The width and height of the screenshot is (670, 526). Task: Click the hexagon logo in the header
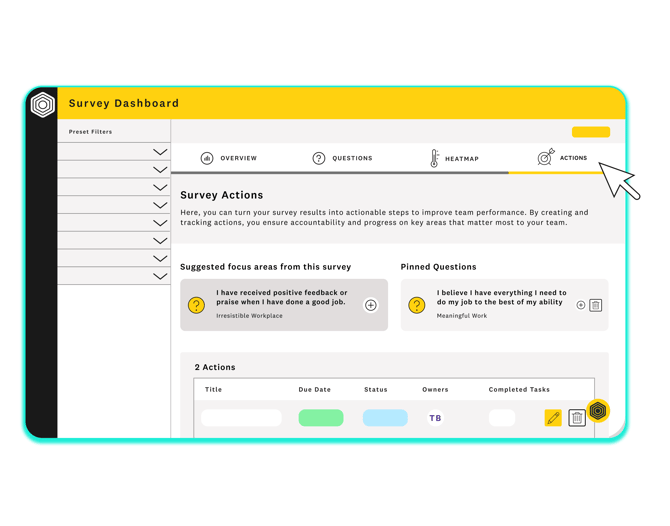pos(43,104)
